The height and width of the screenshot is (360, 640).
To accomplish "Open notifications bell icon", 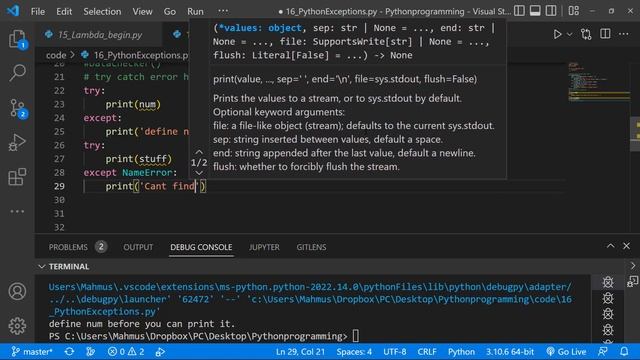I will [x=624, y=351].
